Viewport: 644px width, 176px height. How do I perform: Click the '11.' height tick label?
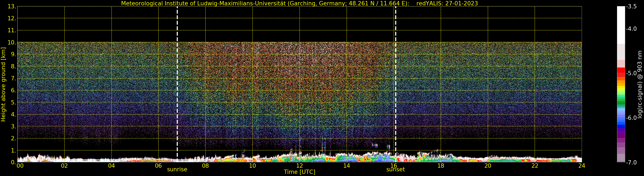pyautogui.click(x=12, y=31)
